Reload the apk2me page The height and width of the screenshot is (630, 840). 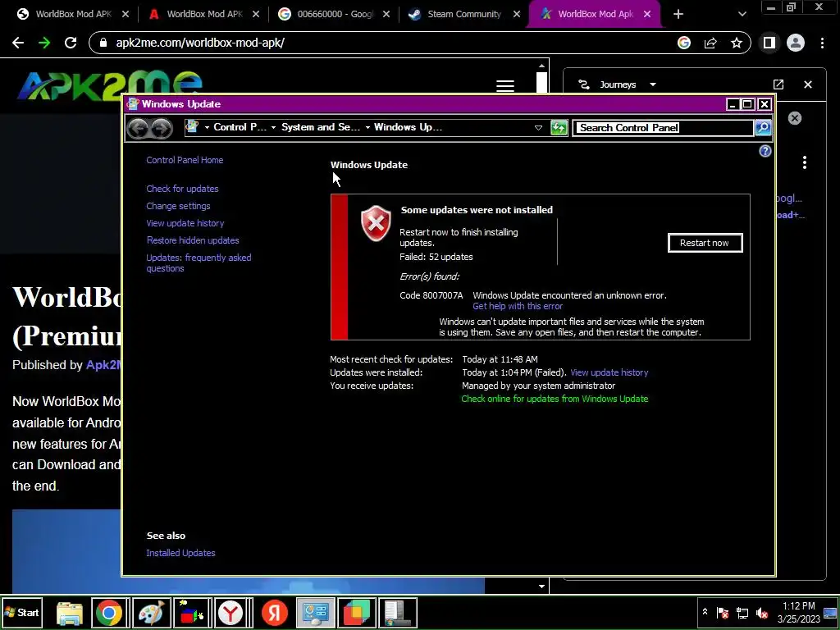(71, 43)
